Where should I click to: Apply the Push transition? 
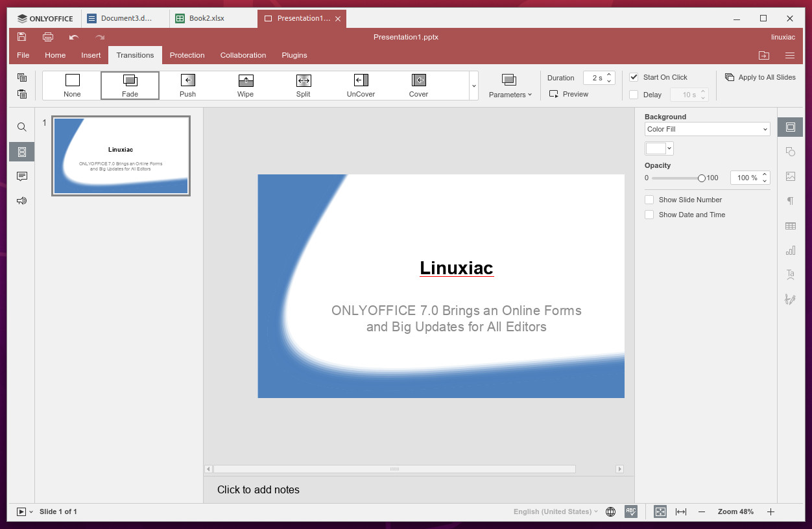point(187,86)
